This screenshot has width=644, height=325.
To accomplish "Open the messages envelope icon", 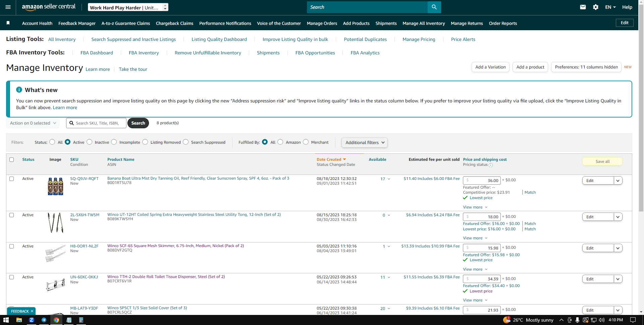I will (x=583, y=7).
